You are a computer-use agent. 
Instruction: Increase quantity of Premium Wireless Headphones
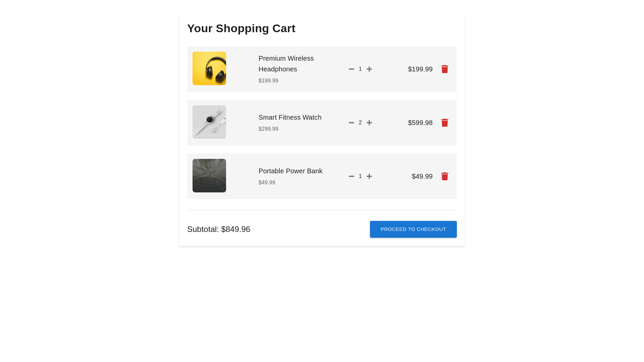coord(369,69)
